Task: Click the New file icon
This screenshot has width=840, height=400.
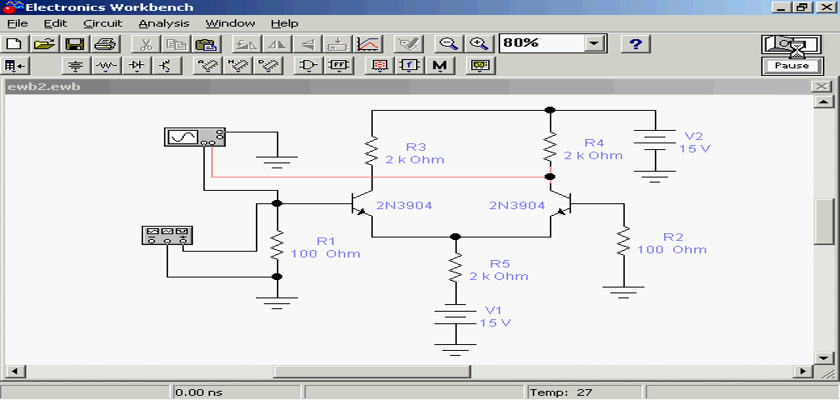Action: (x=16, y=43)
